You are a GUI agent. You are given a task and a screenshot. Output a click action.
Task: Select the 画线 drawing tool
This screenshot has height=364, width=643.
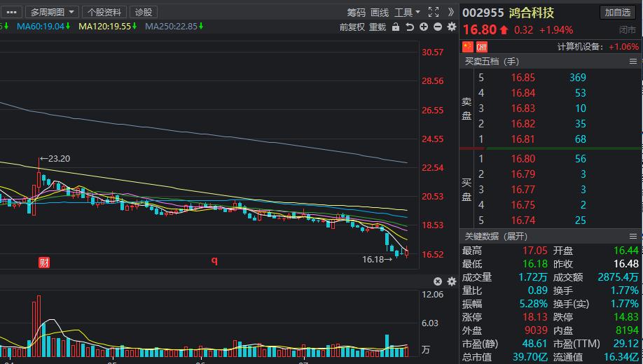[380, 13]
